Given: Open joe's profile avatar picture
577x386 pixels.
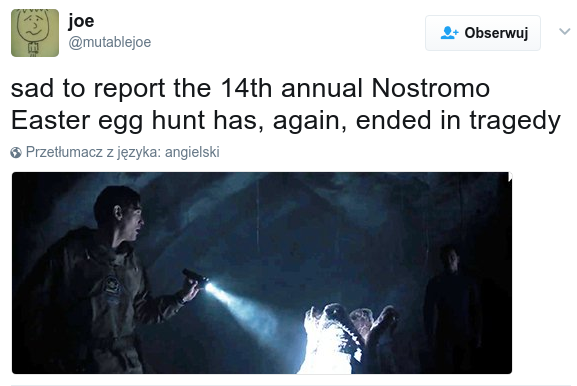Looking at the screenshot, I should coord(35,33).
